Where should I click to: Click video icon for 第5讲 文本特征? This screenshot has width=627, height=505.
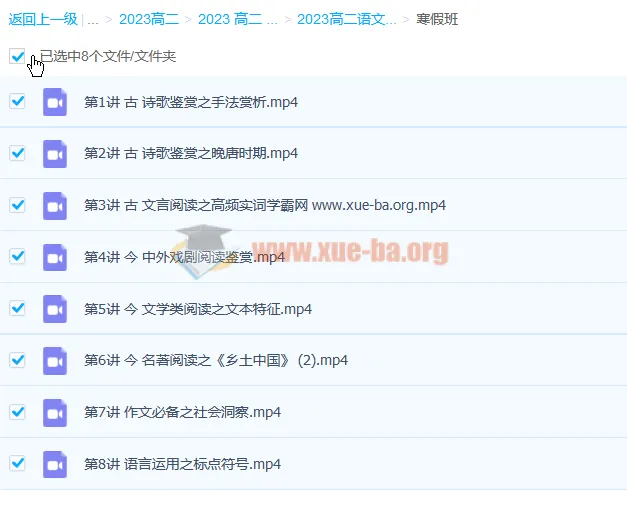pos(55,309)
